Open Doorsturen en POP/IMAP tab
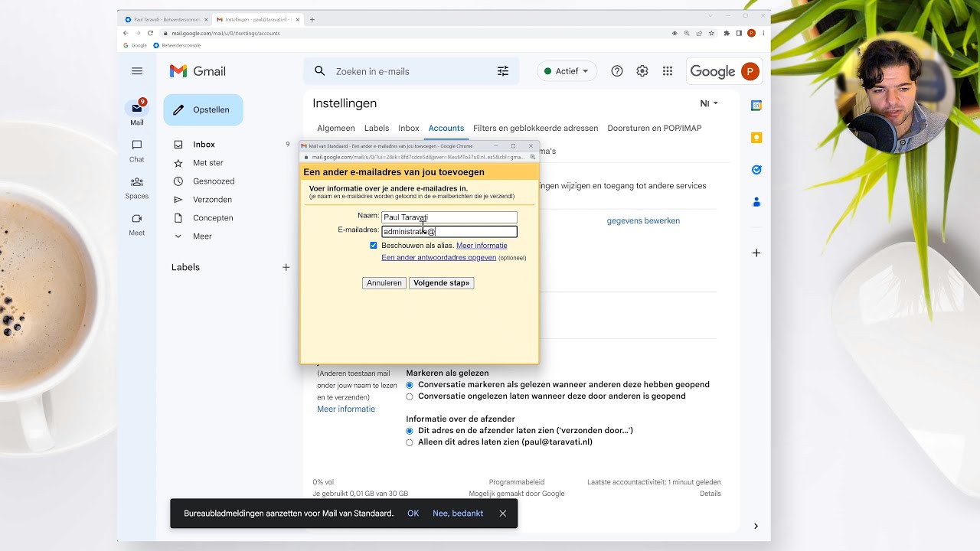This screenshot has height=551, width=980. 655,128
